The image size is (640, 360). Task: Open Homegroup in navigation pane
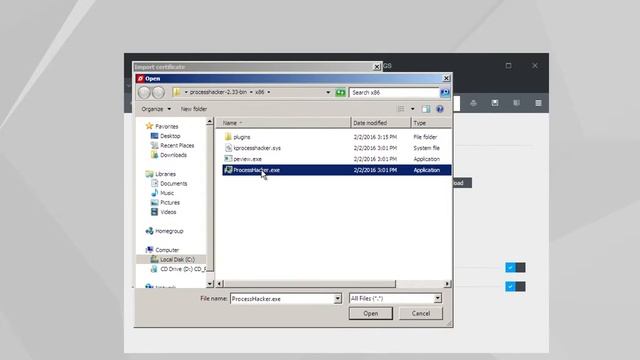coord(169,231)
